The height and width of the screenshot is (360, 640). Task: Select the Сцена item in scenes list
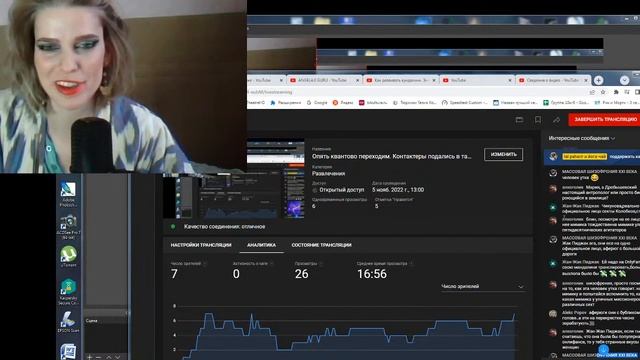tap(105, 321)
